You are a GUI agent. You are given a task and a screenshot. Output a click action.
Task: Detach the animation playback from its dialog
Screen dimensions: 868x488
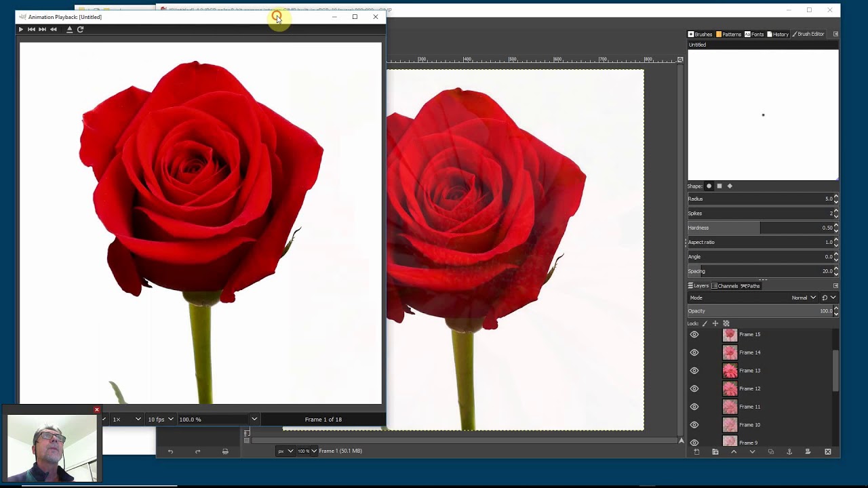[69, 29]
